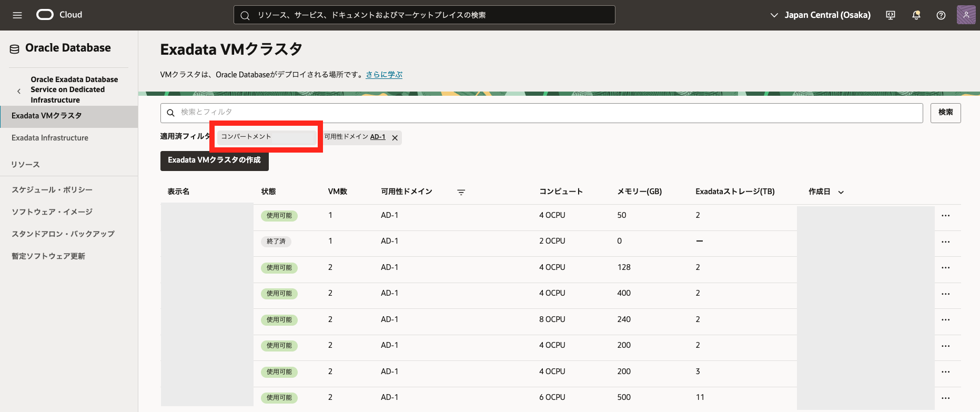The image size is (980, 412).
Task: Open the コンパートメント filter chip
Action: pos(266,137)
